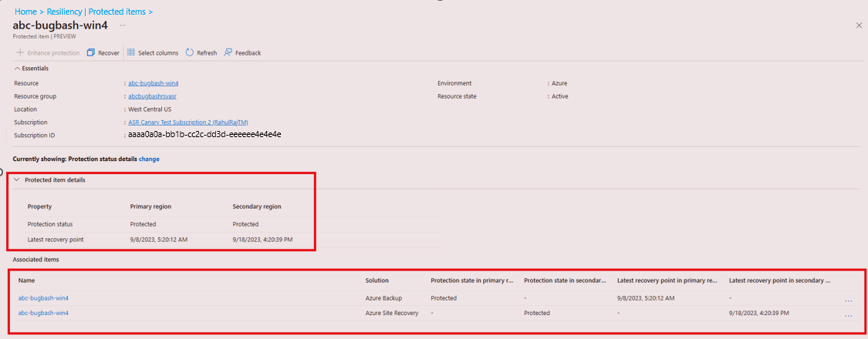The image size is (868, 339).
Task: Click Azure environment value
Action: click(559, 83)
